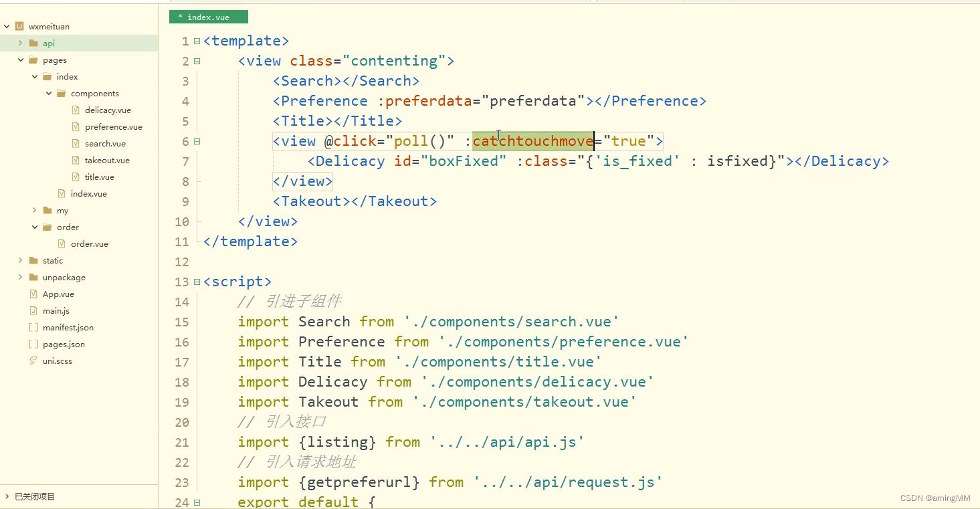This screenshot has height=509, width=980.
Task: Click the index.vue file icon in tree
Action: [x=62, y=194]
